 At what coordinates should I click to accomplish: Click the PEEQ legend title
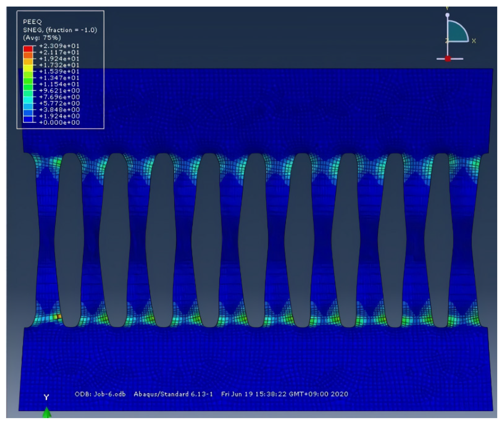(32, 22)
